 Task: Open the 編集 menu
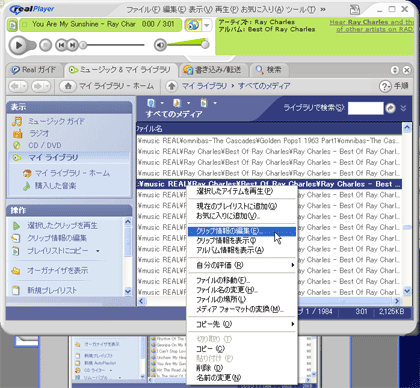[x=174, y=10]
